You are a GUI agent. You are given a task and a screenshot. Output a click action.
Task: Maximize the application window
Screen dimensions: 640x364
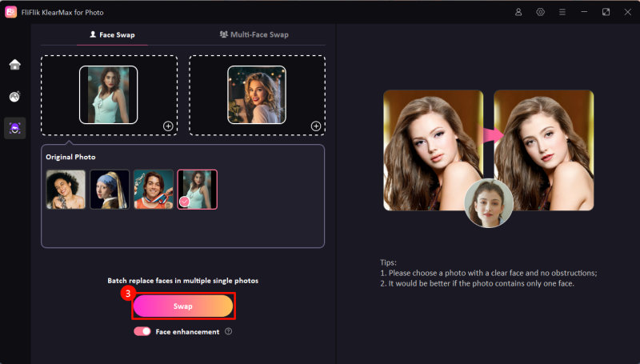[x=606, y=12]
